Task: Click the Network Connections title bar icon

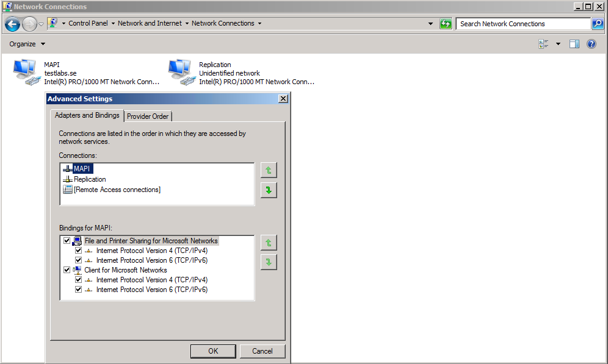Action: [7, 7]
